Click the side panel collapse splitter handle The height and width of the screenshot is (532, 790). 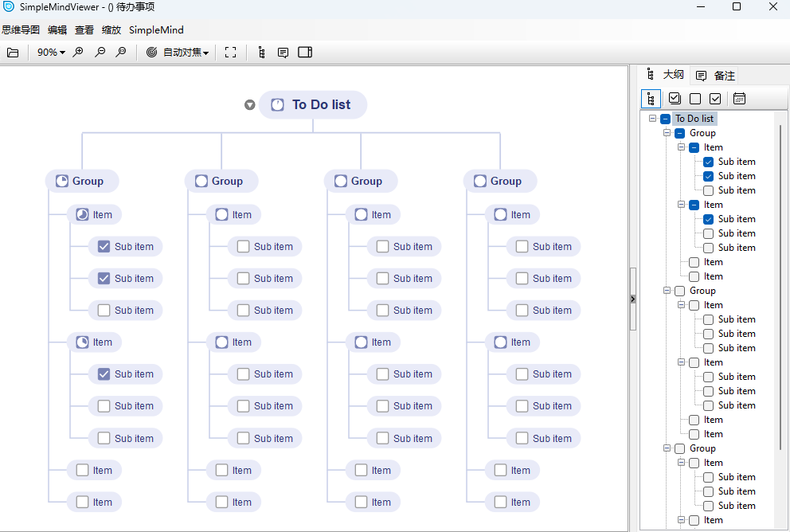point(633,299)
